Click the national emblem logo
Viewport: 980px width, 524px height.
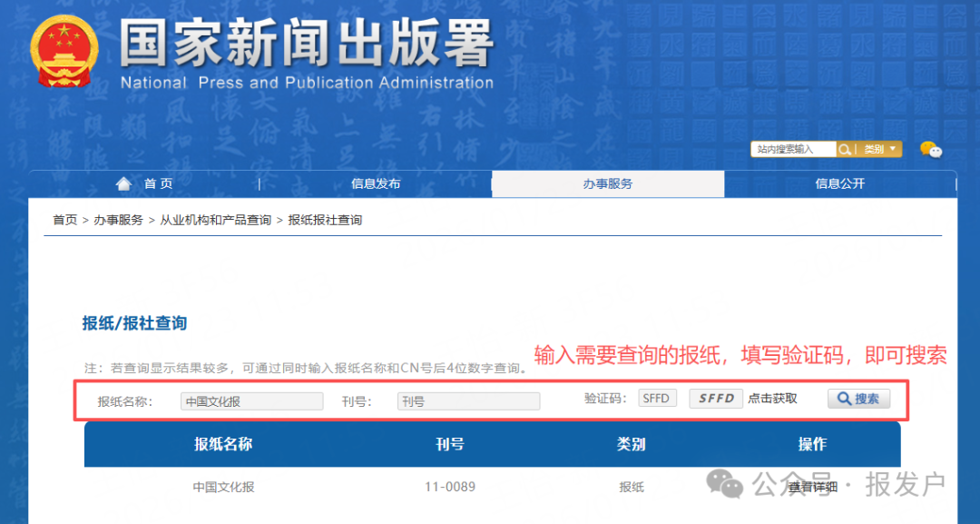coord(64,52)
